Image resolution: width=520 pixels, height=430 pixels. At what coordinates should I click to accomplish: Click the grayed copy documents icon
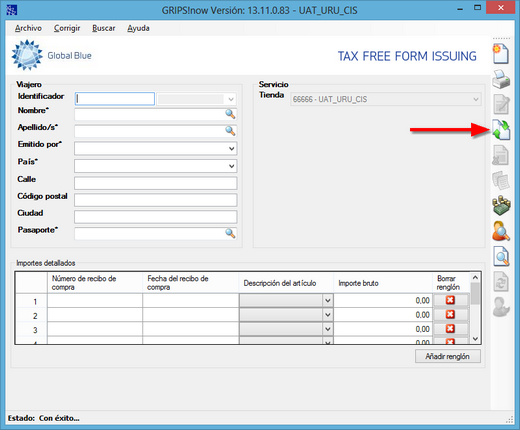(501, 180)
